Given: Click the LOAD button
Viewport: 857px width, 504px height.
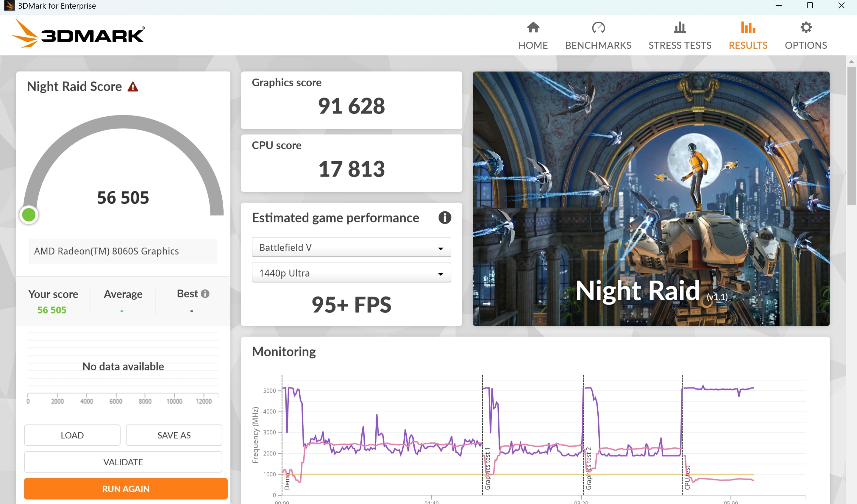Looking at the screenshot, I should [72, 435].
